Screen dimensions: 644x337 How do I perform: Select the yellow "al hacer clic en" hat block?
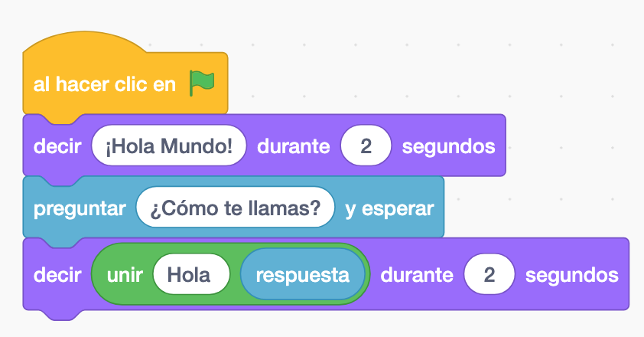pos(104,83)
